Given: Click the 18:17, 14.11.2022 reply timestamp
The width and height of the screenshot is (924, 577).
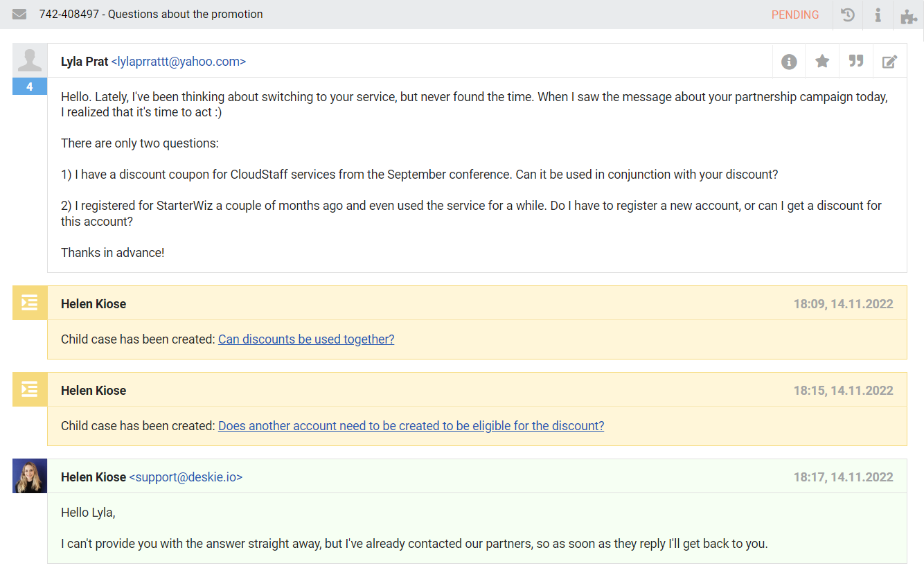Looking at the screenshot, I should [843, 477].
